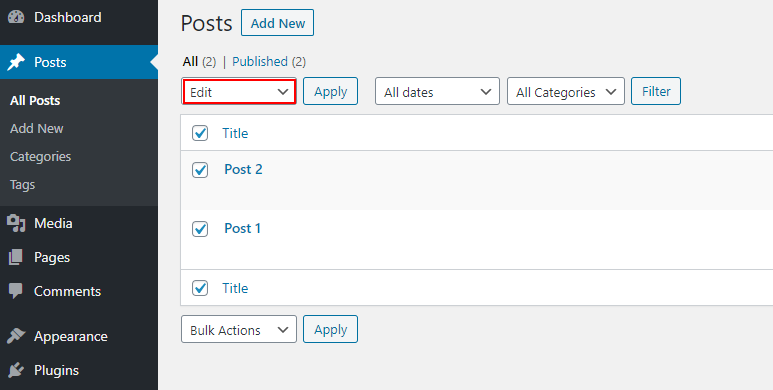Click the Add New button beside Posts heading

tap(278, 23)
